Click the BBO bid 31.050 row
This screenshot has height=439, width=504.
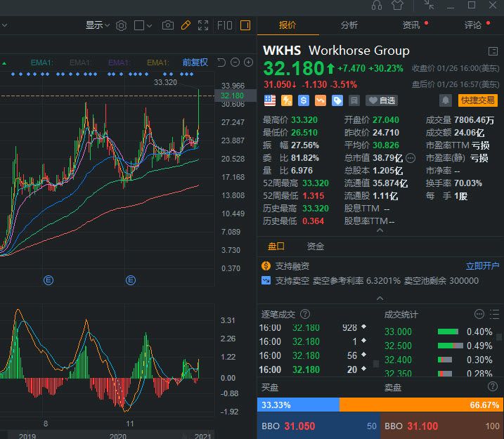[318, 426]
